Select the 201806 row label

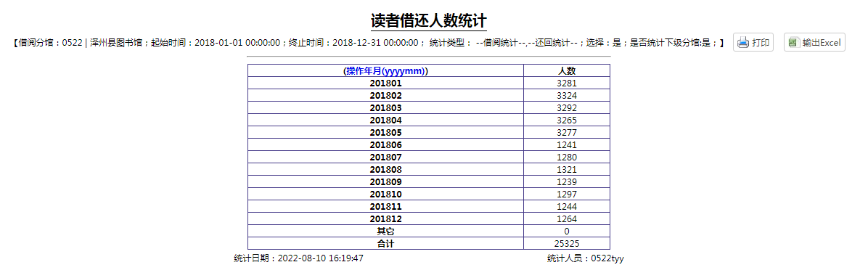tap(386, 145)
